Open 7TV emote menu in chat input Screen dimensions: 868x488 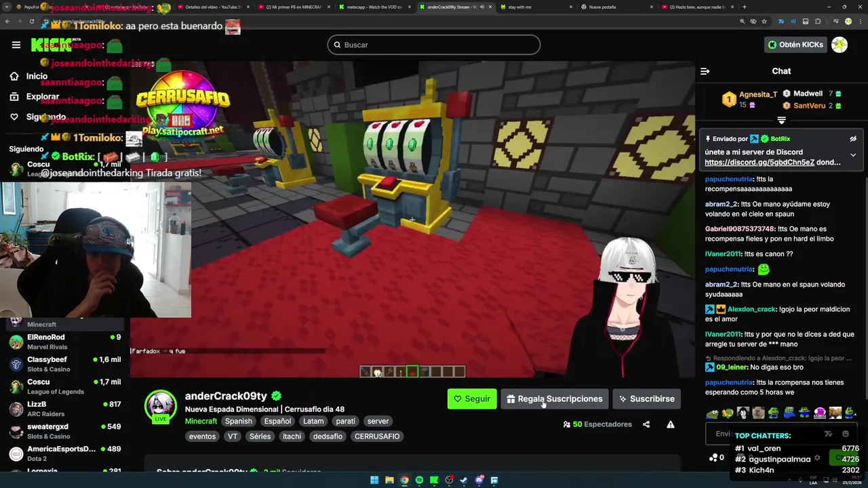click(828, 434)
